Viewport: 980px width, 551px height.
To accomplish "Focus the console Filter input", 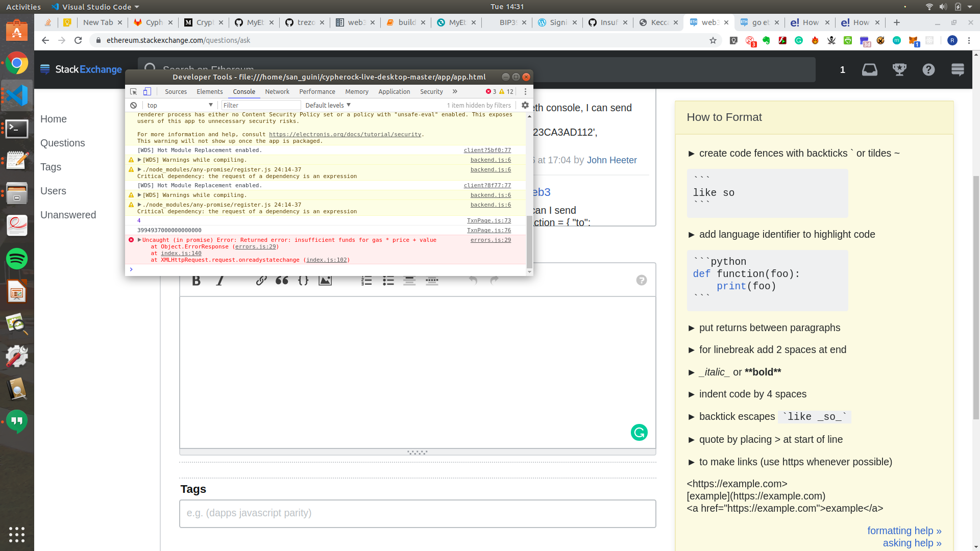I will 261,106.
